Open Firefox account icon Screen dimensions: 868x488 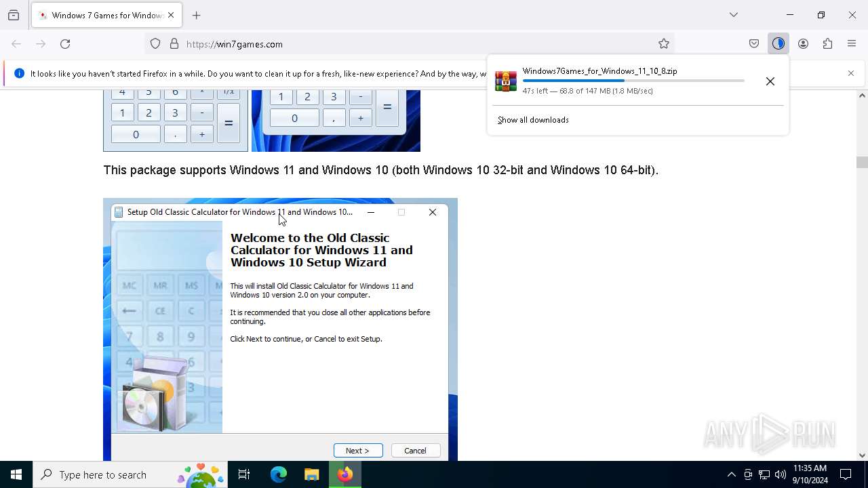pos(803,44)
